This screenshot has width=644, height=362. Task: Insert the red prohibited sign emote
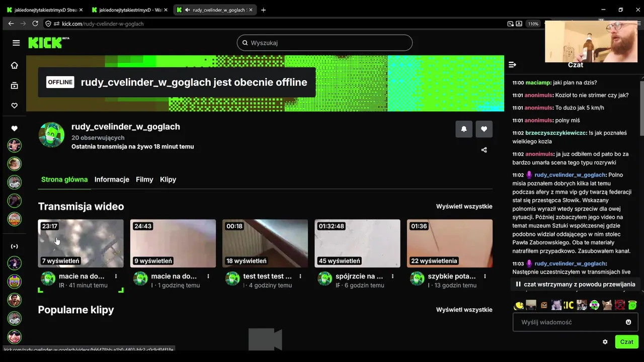pos(620,305)
